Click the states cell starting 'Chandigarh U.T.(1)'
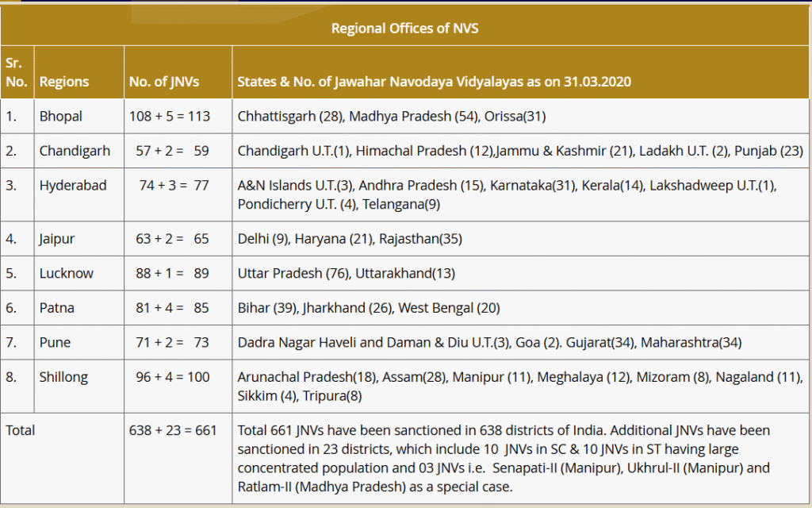The height and width of the screenshot is (508, 812). point(520,151)
